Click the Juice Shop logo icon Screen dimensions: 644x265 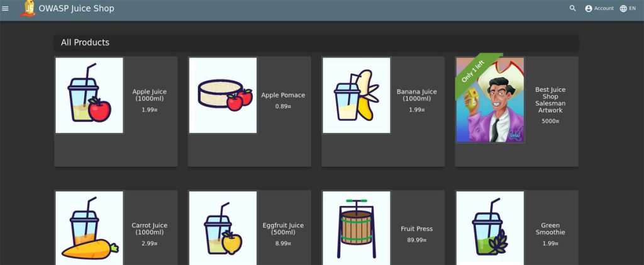pos(28,8)
